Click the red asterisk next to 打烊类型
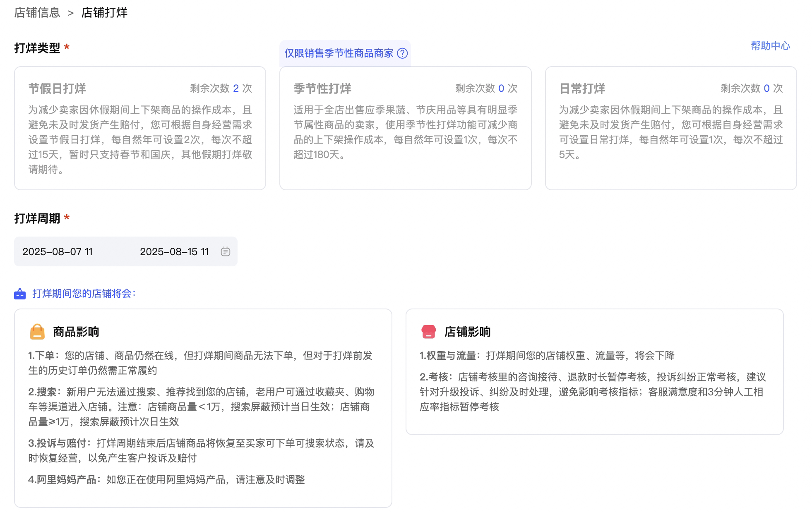 (x=67, y=48)
